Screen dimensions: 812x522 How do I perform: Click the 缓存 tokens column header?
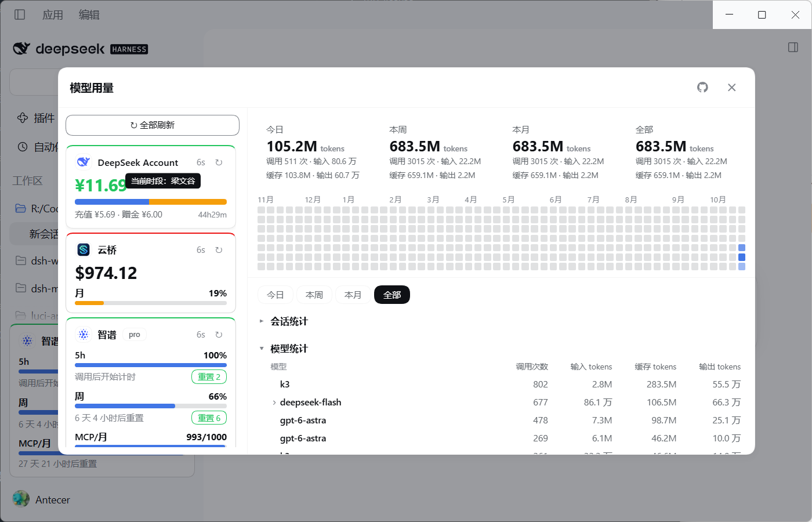click(x=655, y=367)
